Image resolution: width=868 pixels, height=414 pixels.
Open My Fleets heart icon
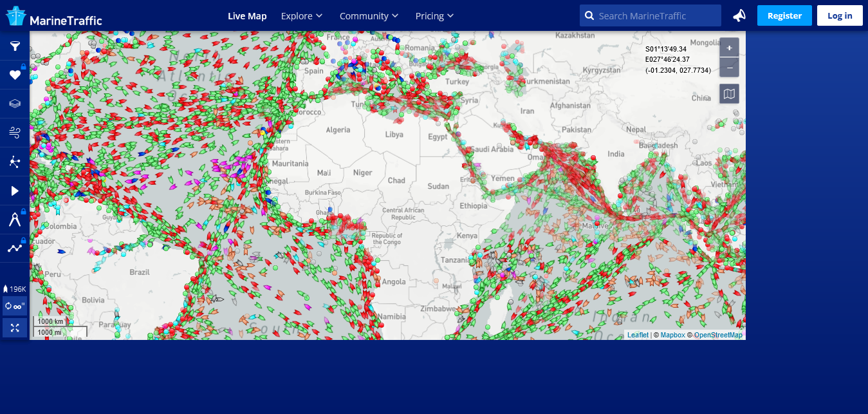coord(15,75)
